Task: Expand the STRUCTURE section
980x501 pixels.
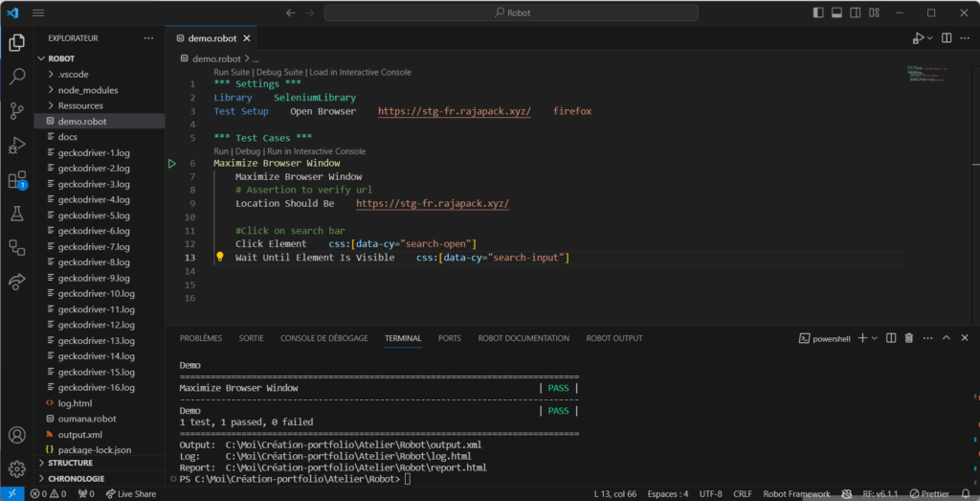Action: pos(71,463)
